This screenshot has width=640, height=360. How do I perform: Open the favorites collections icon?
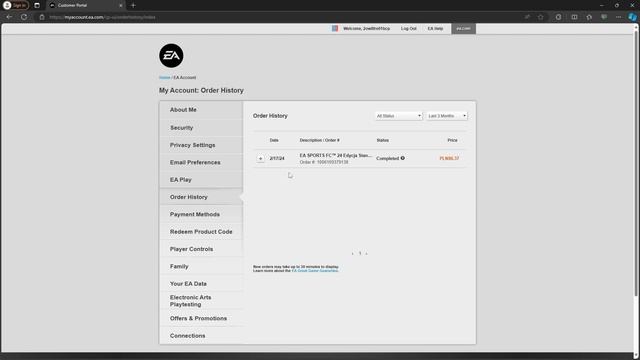pos(589,17)
